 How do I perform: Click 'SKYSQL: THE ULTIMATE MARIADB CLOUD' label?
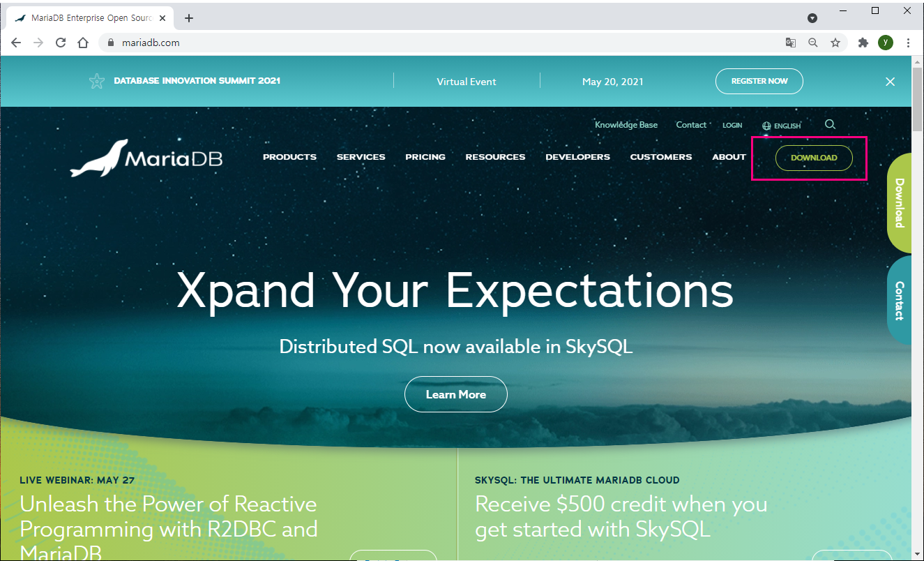[x=577, y=480]
